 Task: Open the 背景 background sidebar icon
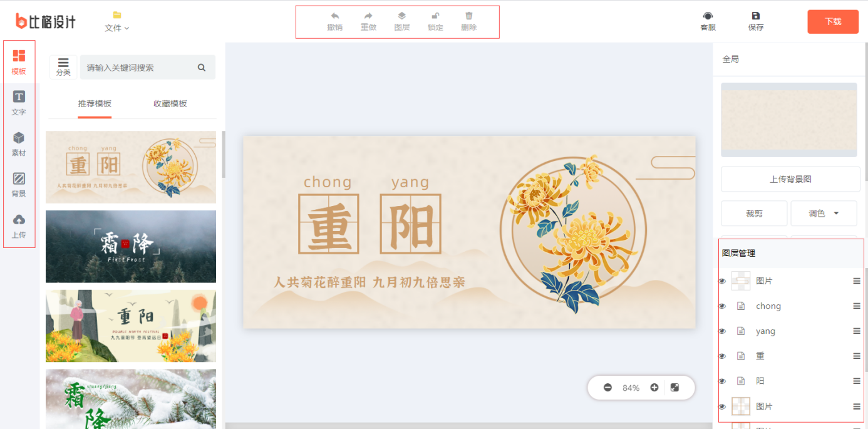tap(19, 178)
